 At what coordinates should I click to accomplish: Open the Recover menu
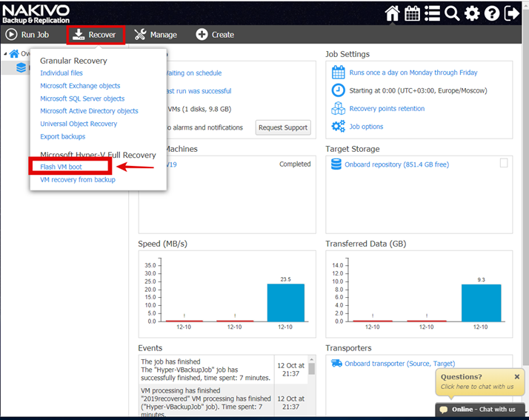pyautogui.click(x=96, y=35)
